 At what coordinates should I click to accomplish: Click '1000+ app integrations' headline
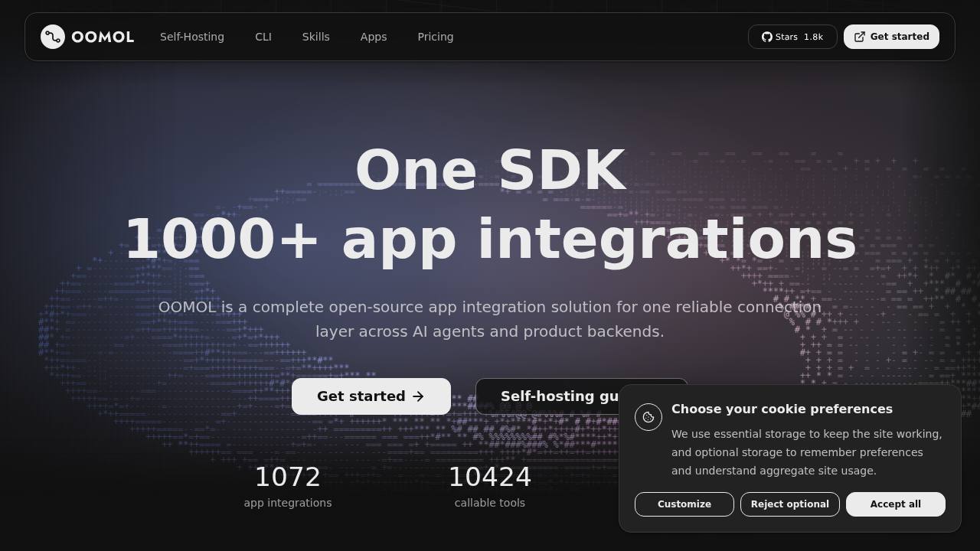(490, 240)
